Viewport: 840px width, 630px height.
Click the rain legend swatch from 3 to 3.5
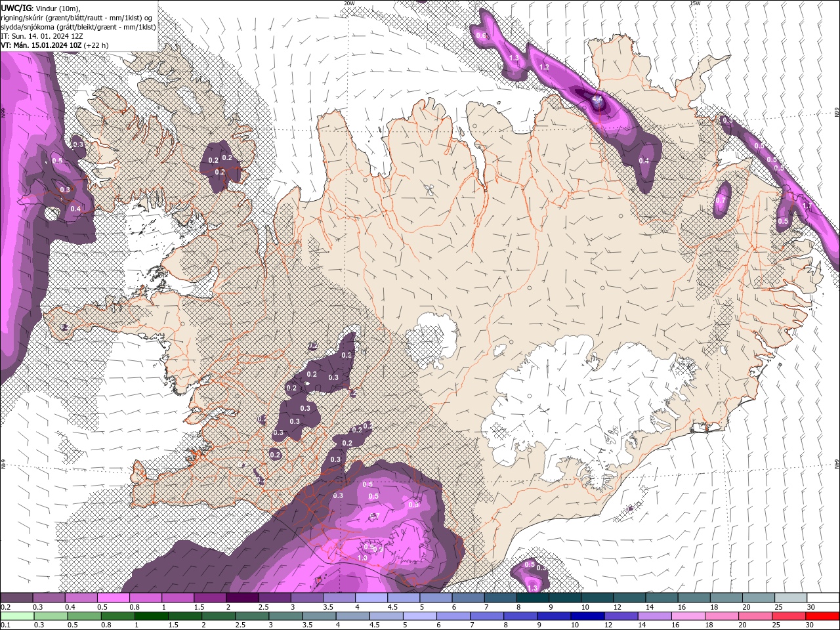coord(287,616)
